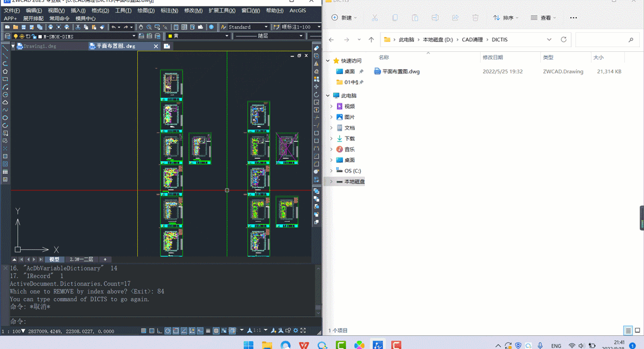Select the Rotate modify tool
Screen dimensions: 644x349
(x=316, y=94)
